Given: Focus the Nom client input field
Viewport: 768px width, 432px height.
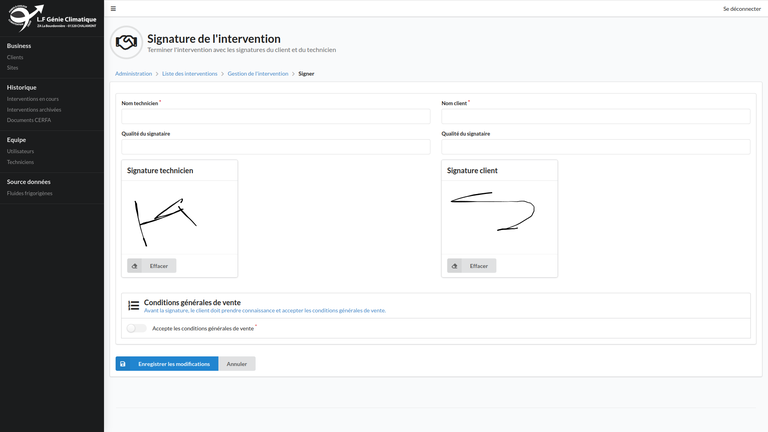Looking at the screenshot, I should pyautogui.click(x=596, y=116).
